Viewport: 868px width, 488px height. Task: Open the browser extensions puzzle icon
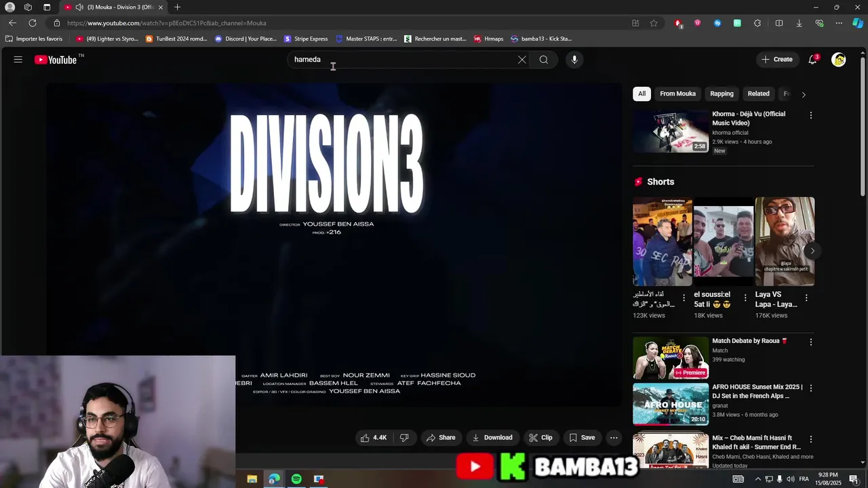(757, 23)
